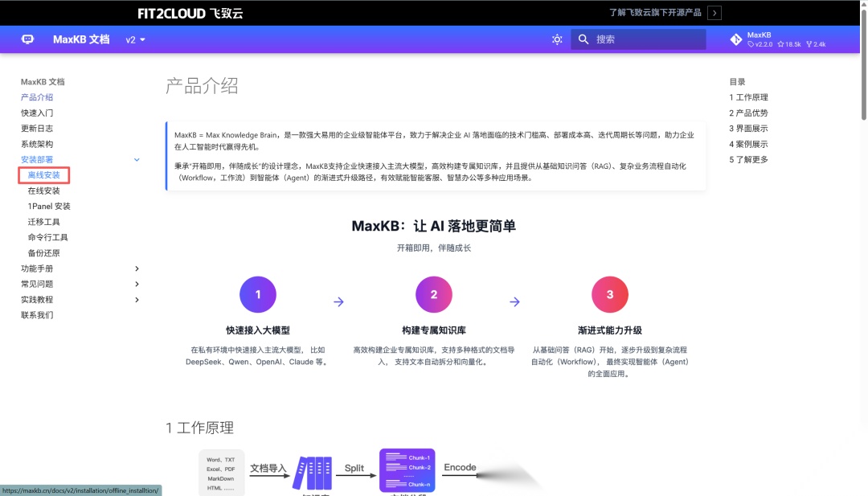This screenshot has height=496, width=868.
Task: Jump to 4 案例展示 in table of contents
Action: [748, 144]
